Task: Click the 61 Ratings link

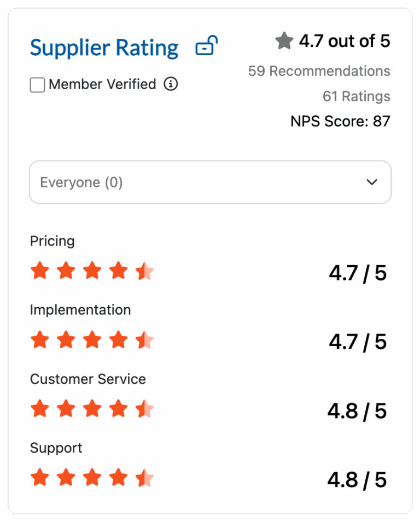Action: pyautogui.click(x=356, y=96)
